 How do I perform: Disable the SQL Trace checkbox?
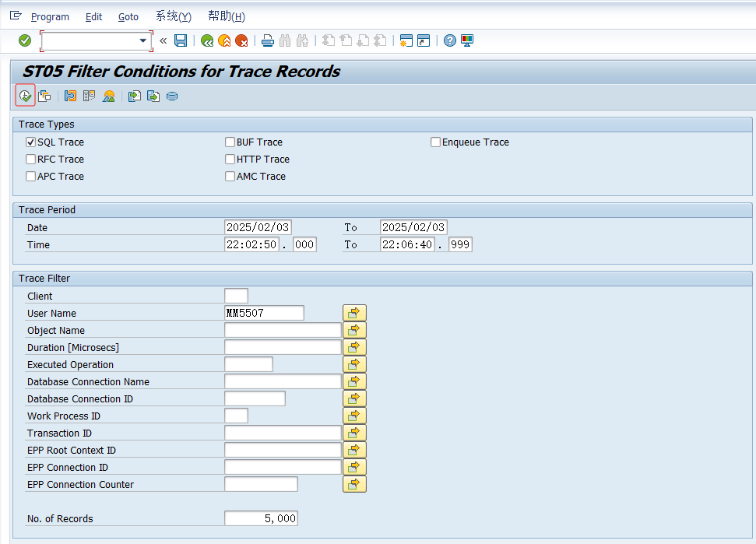(30, 142)
